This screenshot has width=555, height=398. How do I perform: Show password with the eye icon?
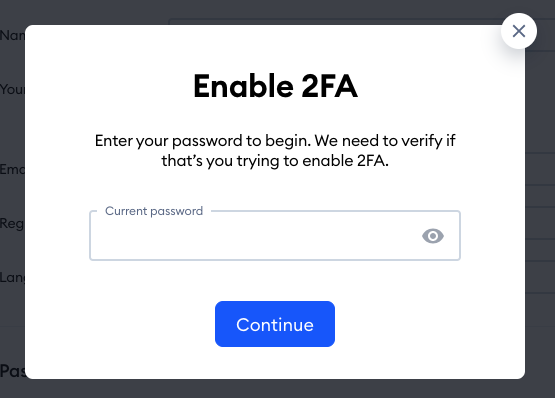click(x=433, y=236)
